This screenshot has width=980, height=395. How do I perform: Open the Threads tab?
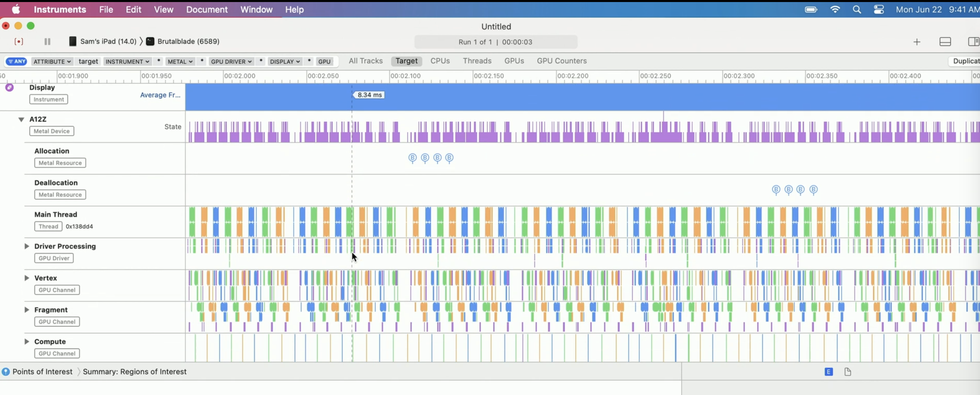477,61
